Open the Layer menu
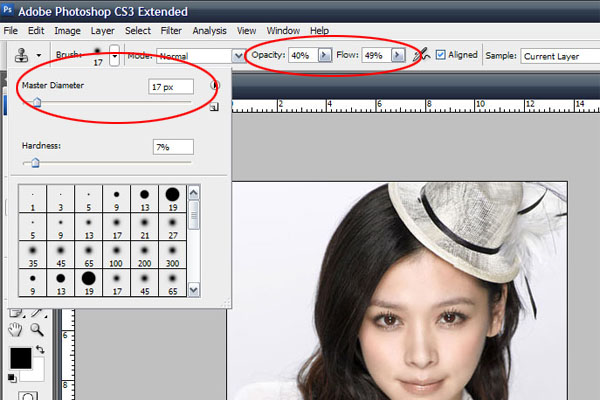 tap(103, 31)
